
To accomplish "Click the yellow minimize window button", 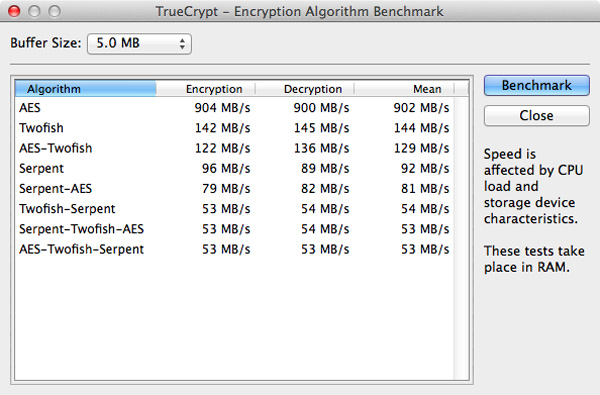I will tap(34, 11).
